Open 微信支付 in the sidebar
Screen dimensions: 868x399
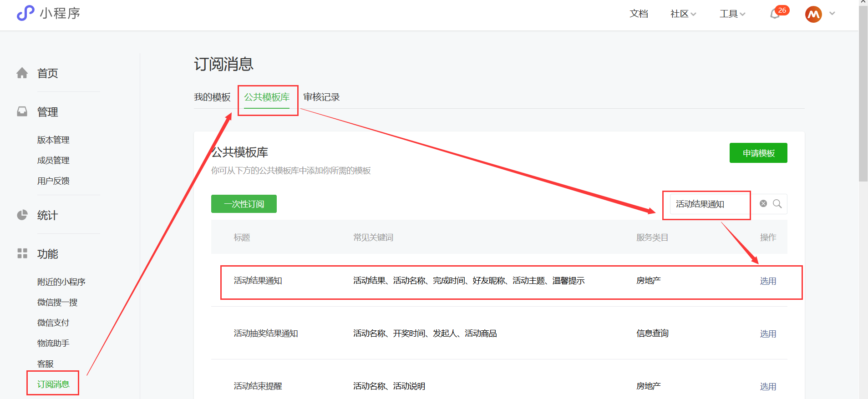tap(53, 323)
